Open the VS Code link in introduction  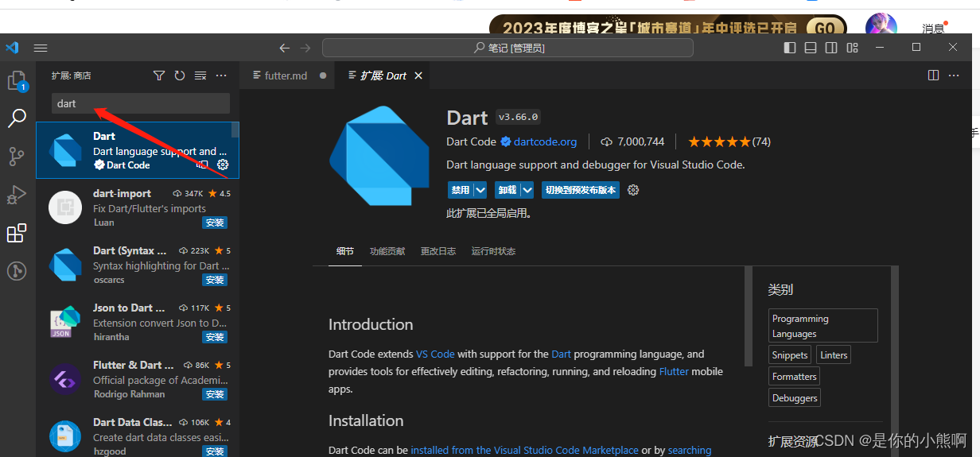(435, 354)
